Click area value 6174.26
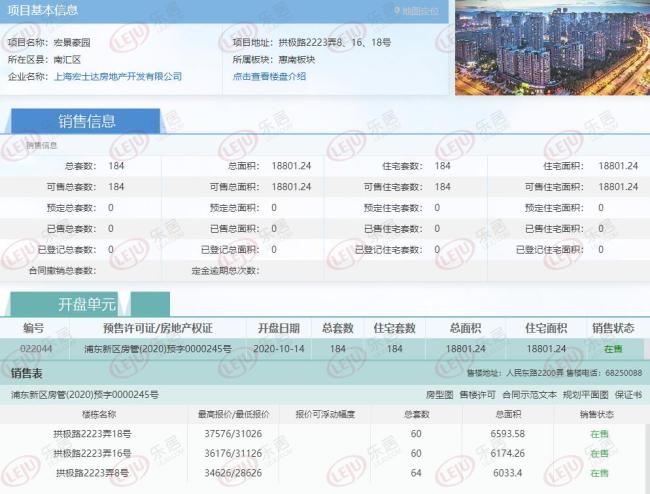Viewport: 650px width, 494px height. tap(508, 453)
